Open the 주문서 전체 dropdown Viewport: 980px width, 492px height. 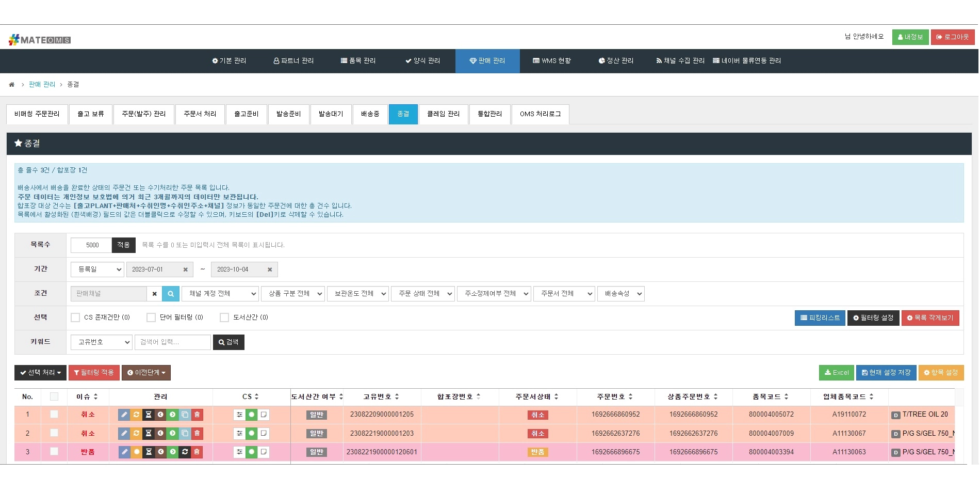pyautogui.click(x=564, y=294)
